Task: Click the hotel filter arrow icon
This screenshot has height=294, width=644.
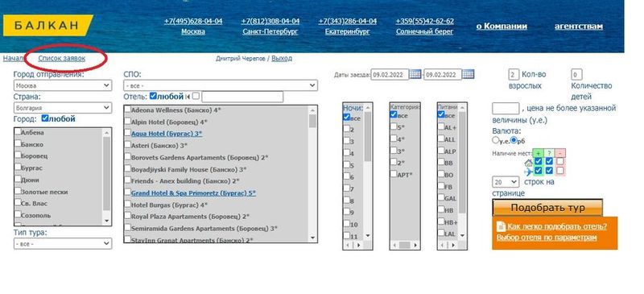Action: tap(188, 96)
